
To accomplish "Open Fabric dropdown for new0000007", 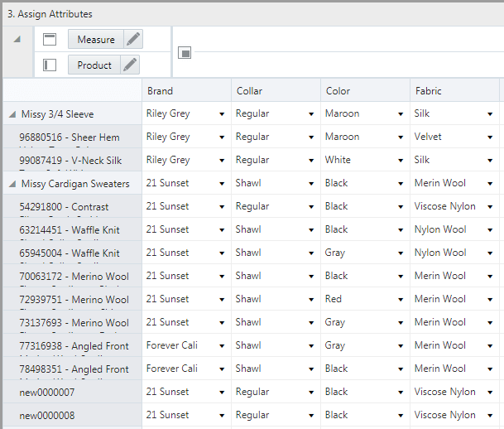I will pos(490,393).
